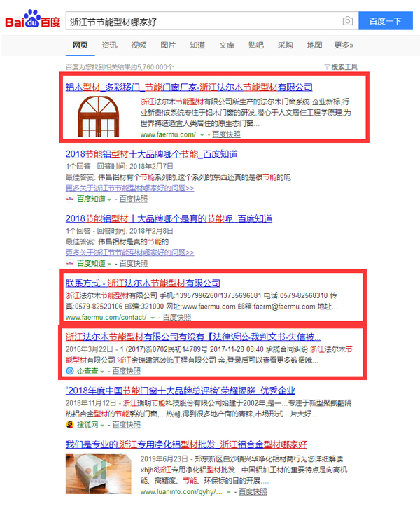The image size is (420, 511).
Task: Open the www.faermu.com/contact/ URL
Action: [106, 317]
